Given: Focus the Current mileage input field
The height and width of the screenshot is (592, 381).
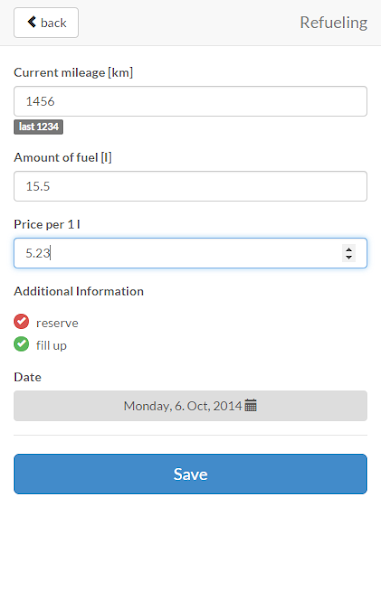Looking at the screenshot, I should (190, 101).
